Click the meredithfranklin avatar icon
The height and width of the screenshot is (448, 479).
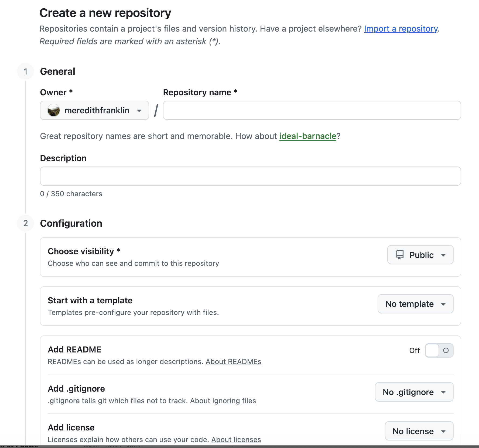click(53, 110)
